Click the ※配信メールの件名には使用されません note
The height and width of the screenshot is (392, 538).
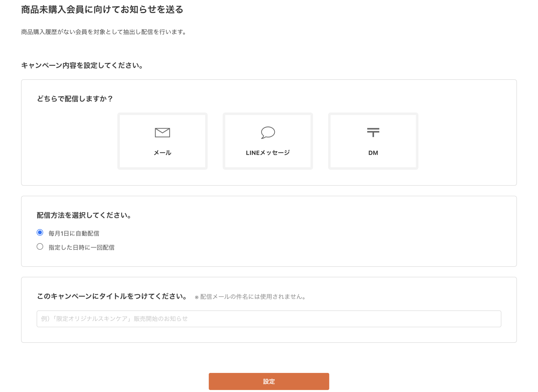(250, 297)
